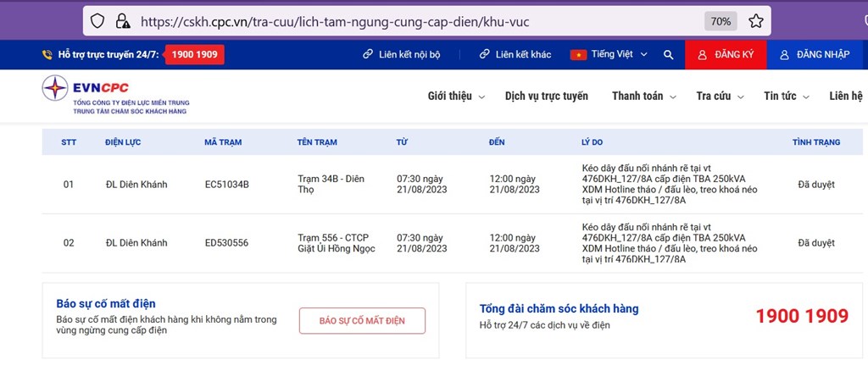
Task: Click the ĐĂNG KÝ register button
Action: point(725,55)
